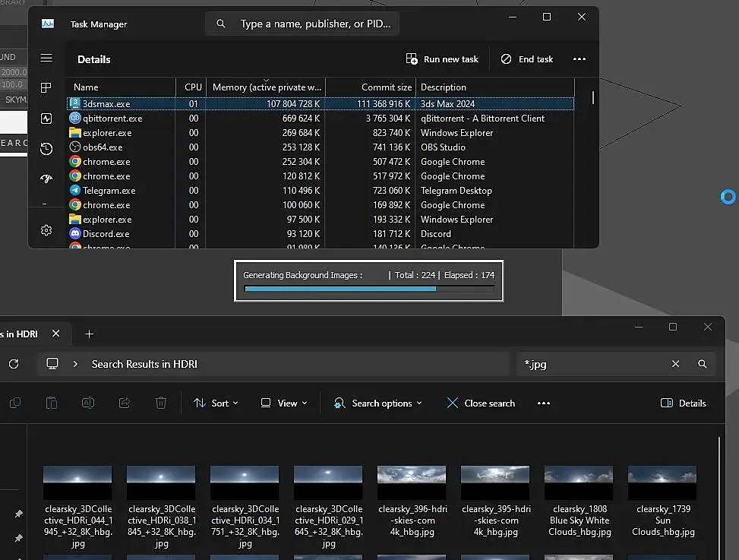This screenshot has height=560, width=739.
Task: Select clearsky_395-hdri-skies-com thumbnail
Action: tap(495, 482)
